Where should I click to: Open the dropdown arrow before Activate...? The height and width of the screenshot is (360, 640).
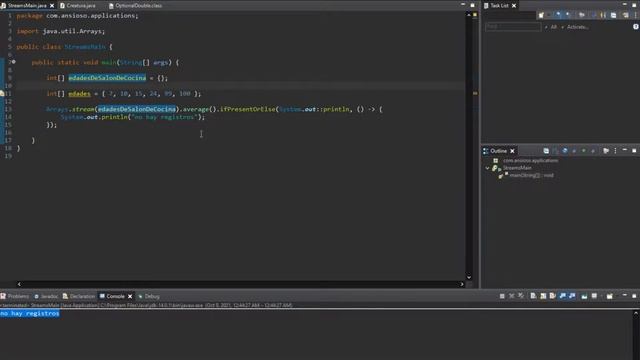pos(562,27)
